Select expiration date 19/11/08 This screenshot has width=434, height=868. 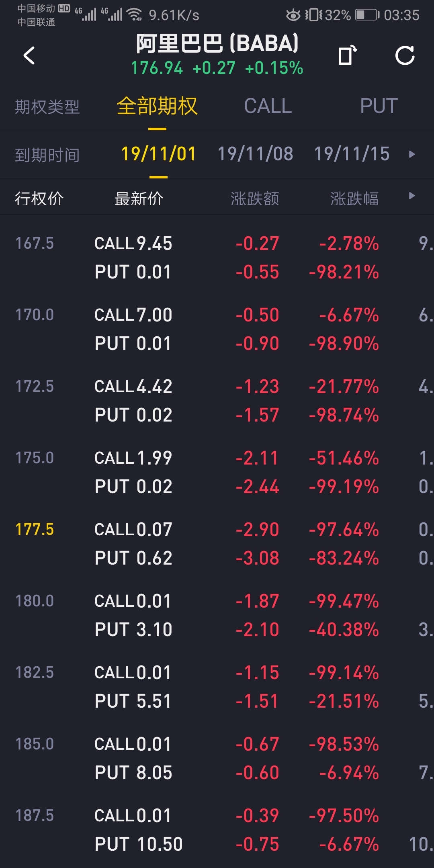pyautogui.click(x=255, y=154)
